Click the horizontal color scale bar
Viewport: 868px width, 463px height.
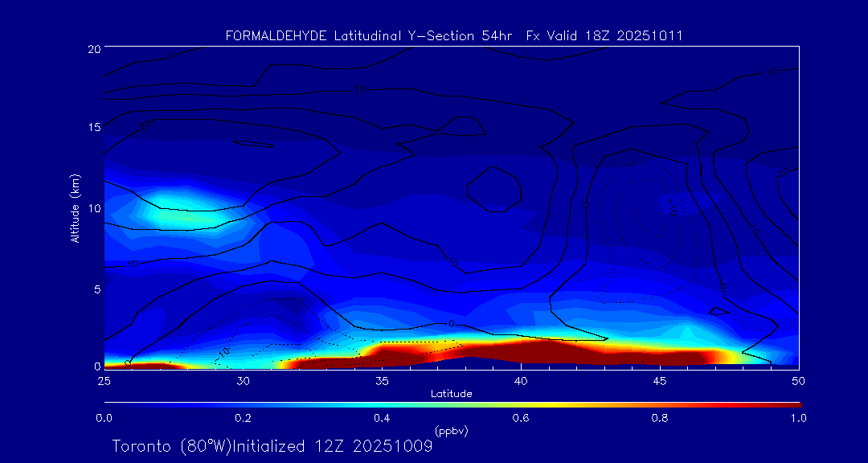point(452,405)
